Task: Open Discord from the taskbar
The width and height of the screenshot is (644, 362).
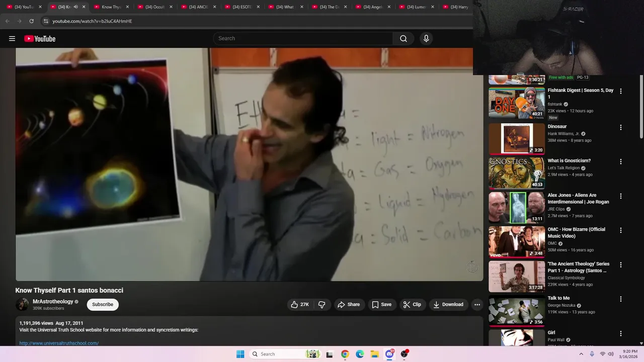Action: click(389, 354)
